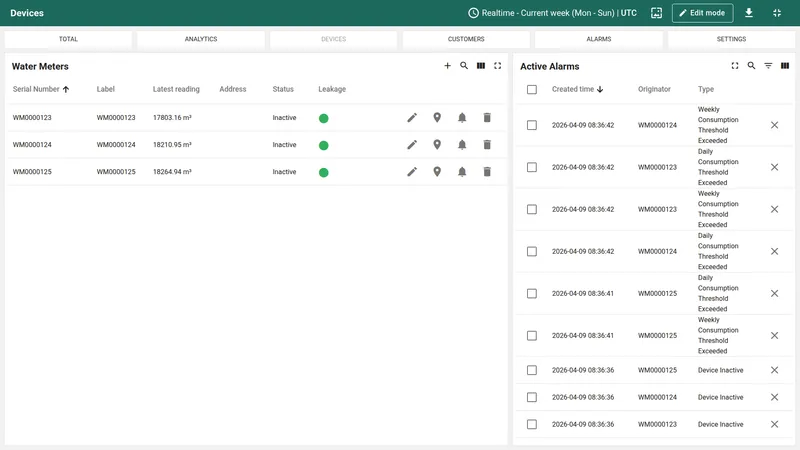Viewport: 800px width, 450px height.
Task: Sort alarms by Type column
Action: coord(706,89)
